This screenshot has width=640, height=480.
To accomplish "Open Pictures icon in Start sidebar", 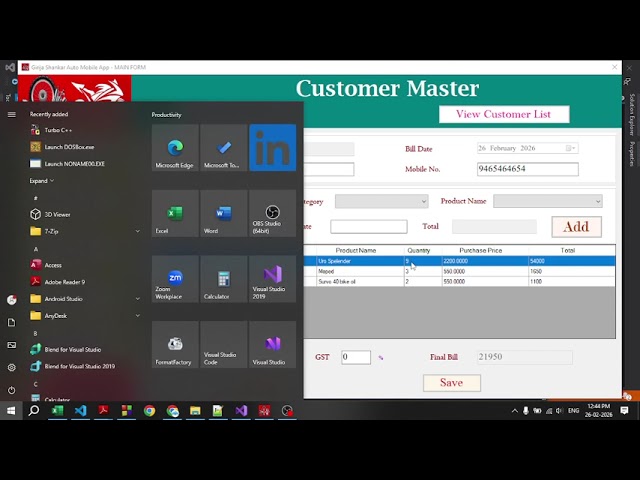I will [x=11, y=345].
